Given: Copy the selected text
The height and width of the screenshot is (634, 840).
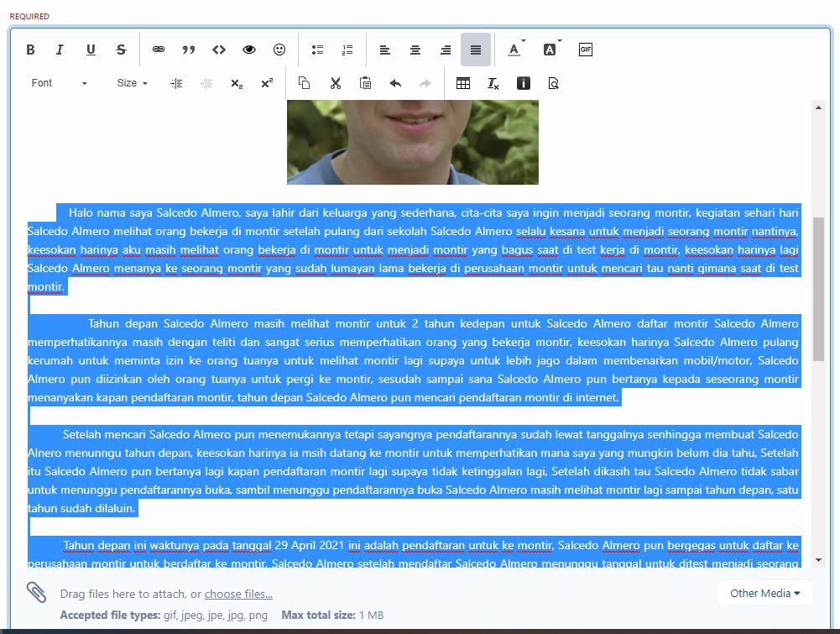Looking at the screenshot, I should (305, 83).
